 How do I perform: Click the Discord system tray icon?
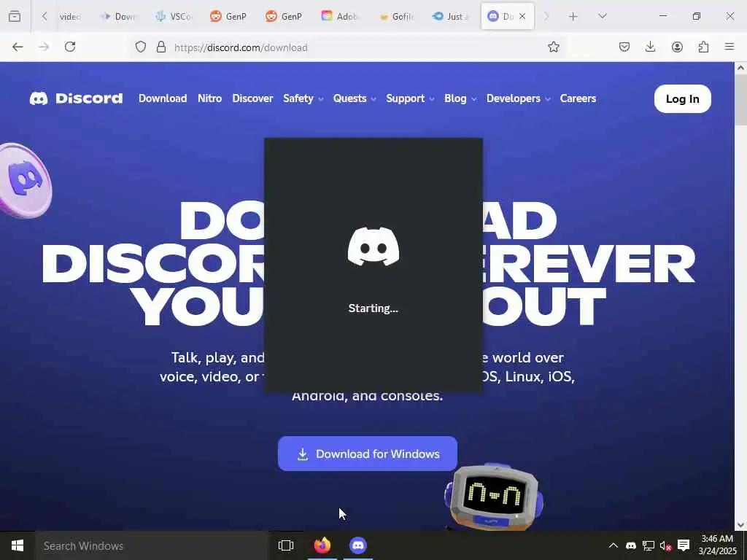(x=631, y=545)
